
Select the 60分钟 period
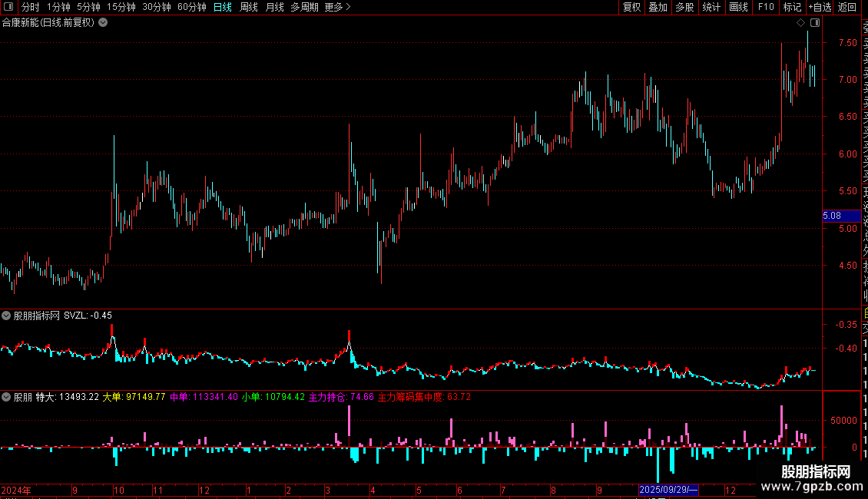[192, 7]
